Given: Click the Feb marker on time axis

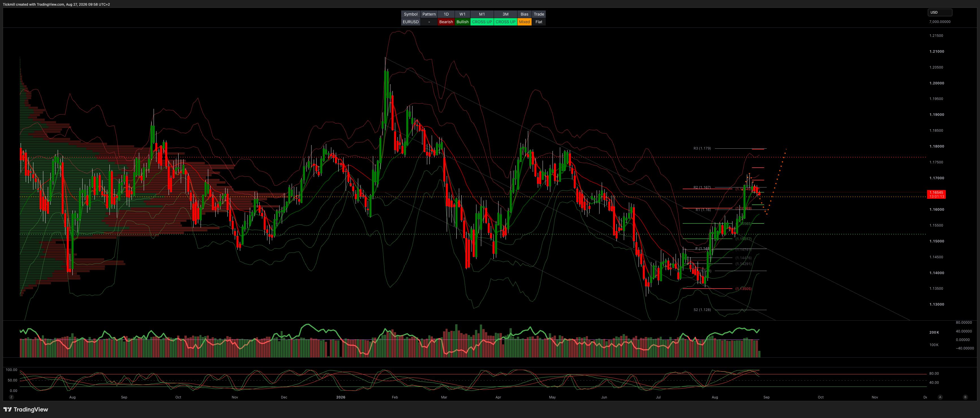Looking at the screenshot, I should point(395,397).
